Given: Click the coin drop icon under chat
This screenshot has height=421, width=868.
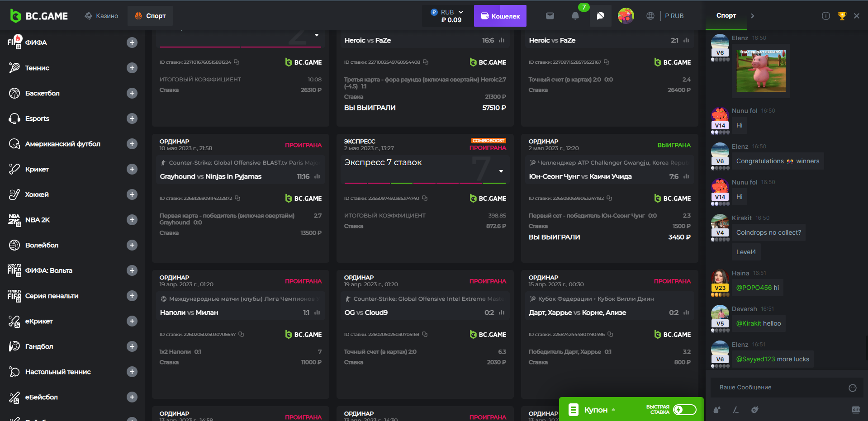Looking at the screenshot, I should point(755,410).
